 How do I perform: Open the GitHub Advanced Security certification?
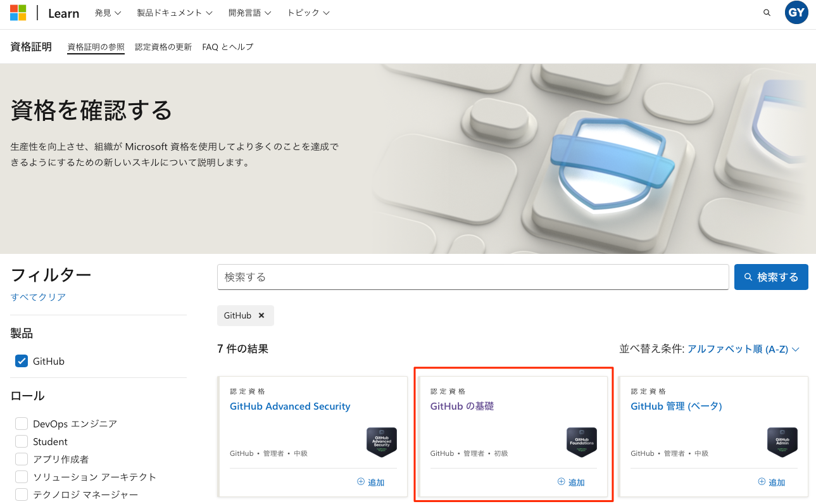[x=290, y=406]
